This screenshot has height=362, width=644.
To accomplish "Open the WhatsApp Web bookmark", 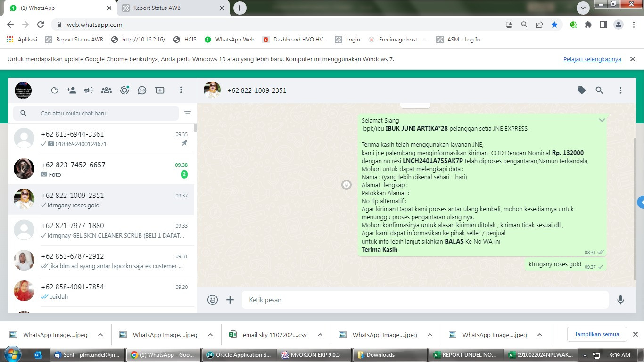I will pos(230,40).
